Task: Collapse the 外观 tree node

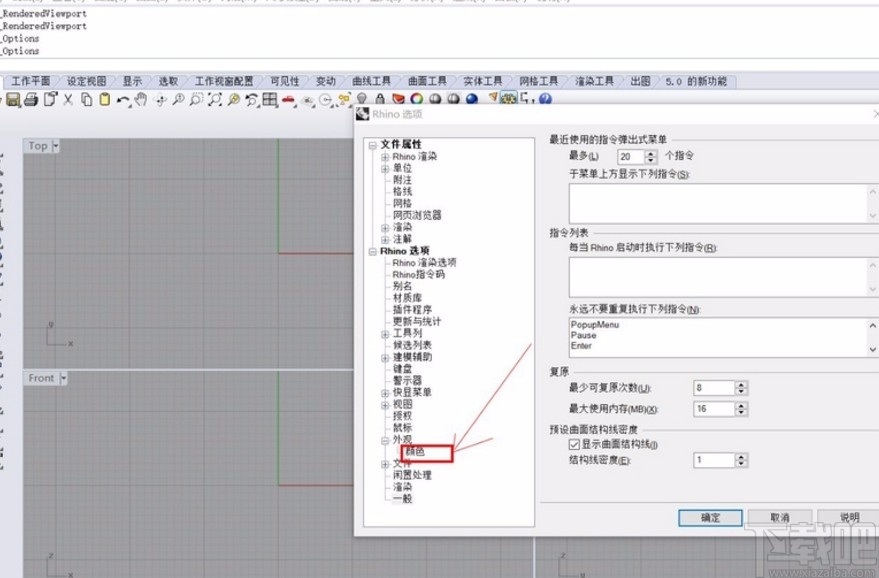Action: 385,440
